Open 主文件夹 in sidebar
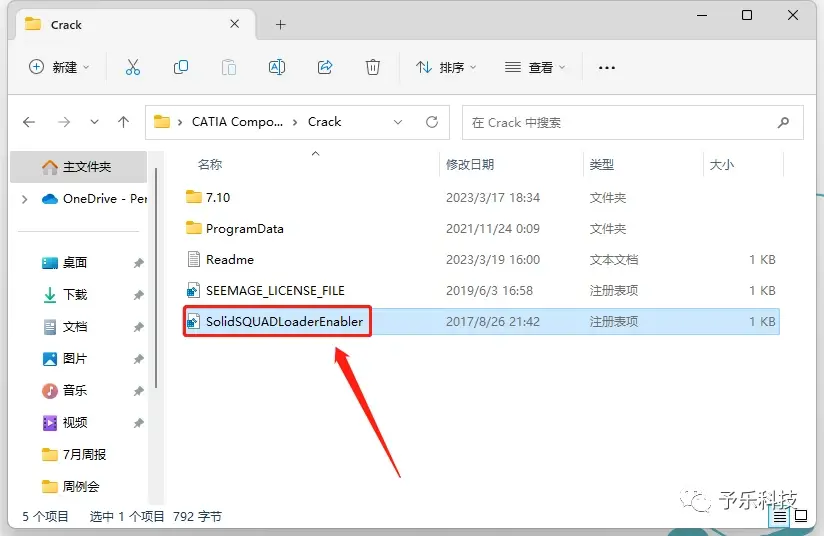Viewport: 824px width, 536px height. coord(79,167)
